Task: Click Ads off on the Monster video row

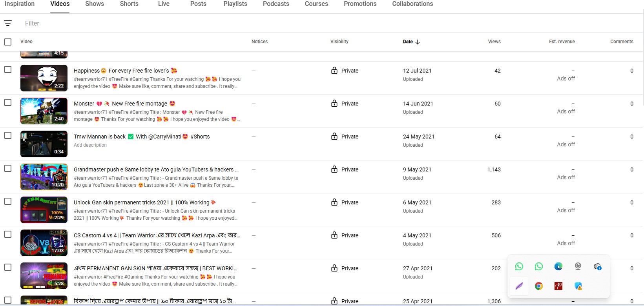Action: click(566, 111)
